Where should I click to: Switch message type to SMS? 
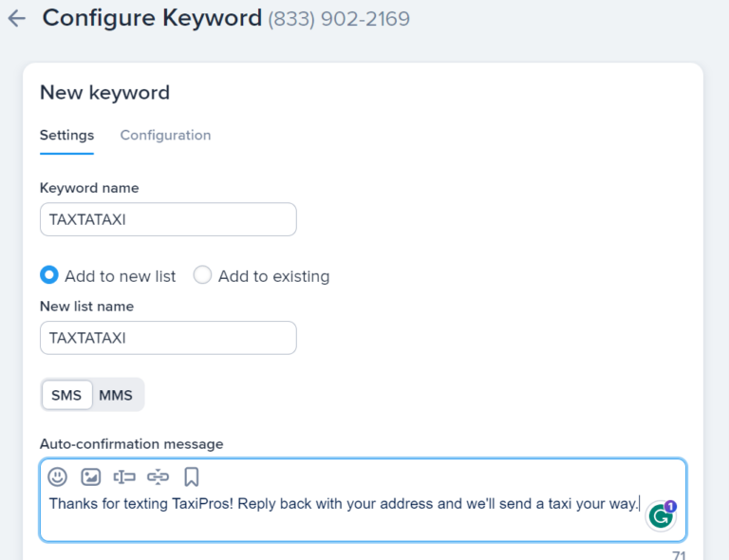66,395
